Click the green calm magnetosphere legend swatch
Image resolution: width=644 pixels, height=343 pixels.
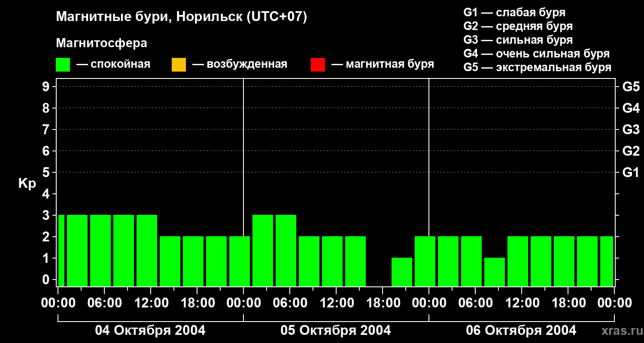pyautogui.click(x=63, y=65)
